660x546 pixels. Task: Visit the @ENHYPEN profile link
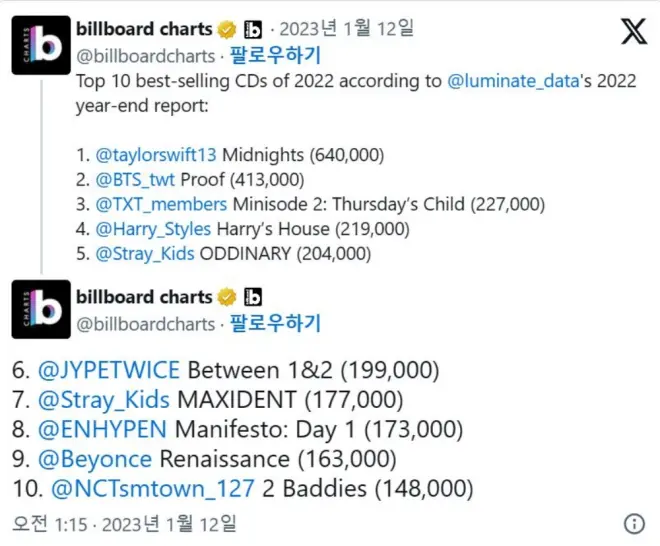[x=103, y=430]
